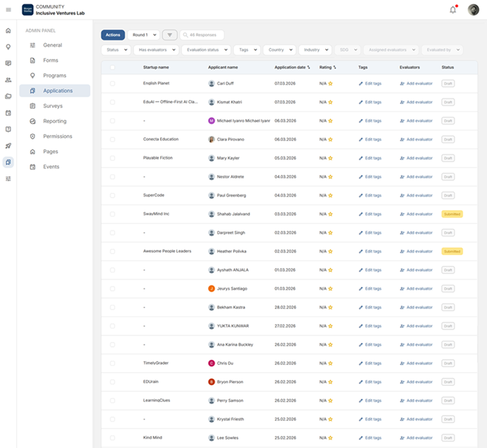This screenshot has width=487, height=448.
Task: Open Surveys in the admin panel
Action: tap(53, 106)
